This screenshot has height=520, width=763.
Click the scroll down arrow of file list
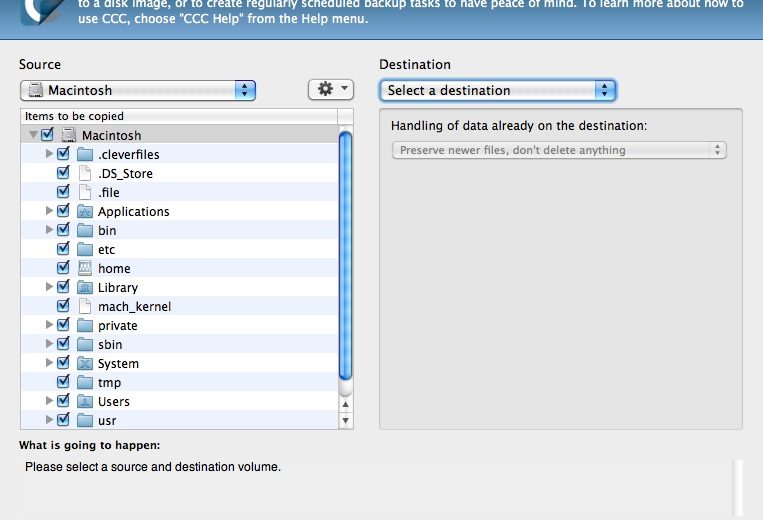[x=345, y=421]
